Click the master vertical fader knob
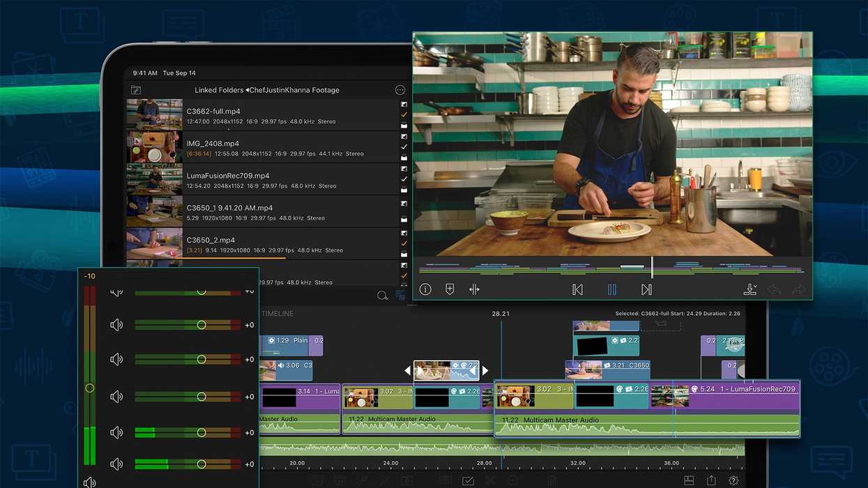Image resolution: width=868 pixels, height=488 pixels. (x=89, y=388)
